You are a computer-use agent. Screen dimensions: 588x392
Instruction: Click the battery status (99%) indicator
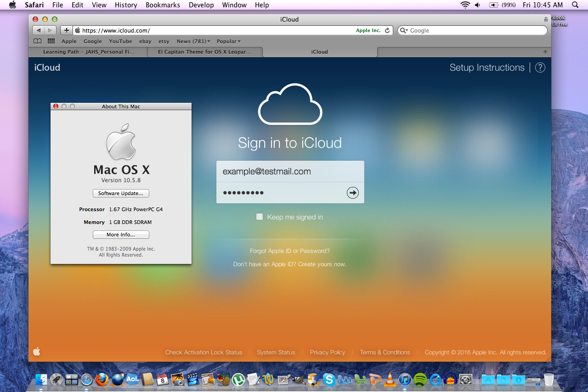point(502,5)
